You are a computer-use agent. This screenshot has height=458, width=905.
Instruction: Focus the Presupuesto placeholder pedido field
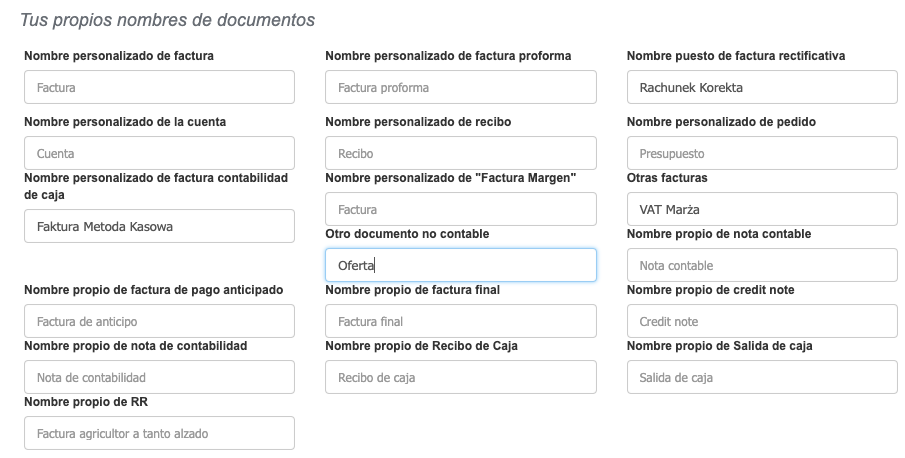tap(761, 153)
